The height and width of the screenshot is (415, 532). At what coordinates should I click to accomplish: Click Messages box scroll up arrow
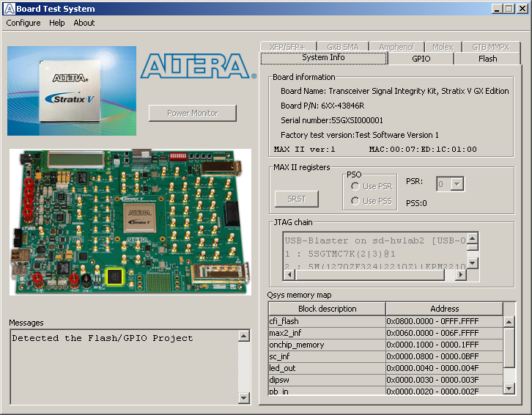point(243,337)
